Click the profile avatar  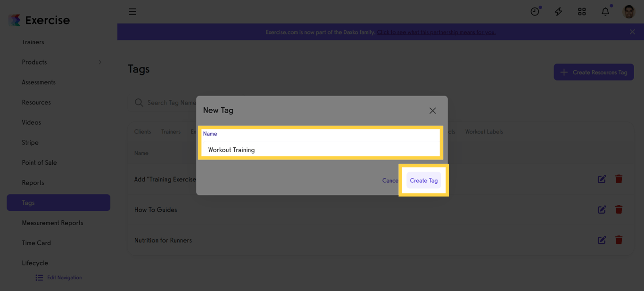click(x=629, y=11)
